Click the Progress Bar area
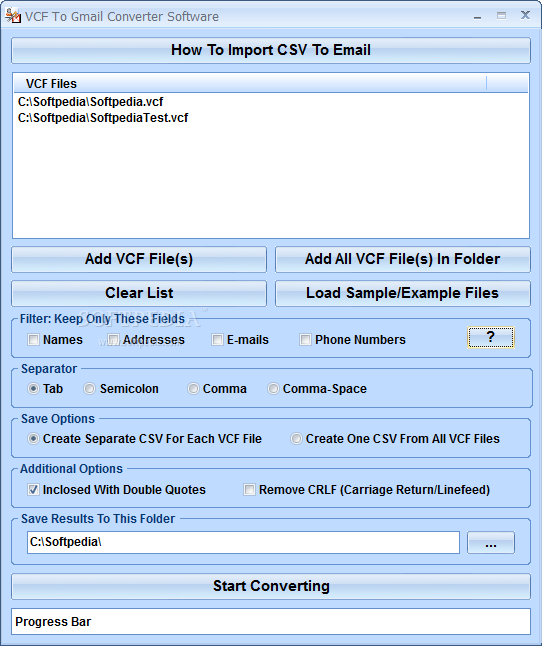 (x=271, y=622)
